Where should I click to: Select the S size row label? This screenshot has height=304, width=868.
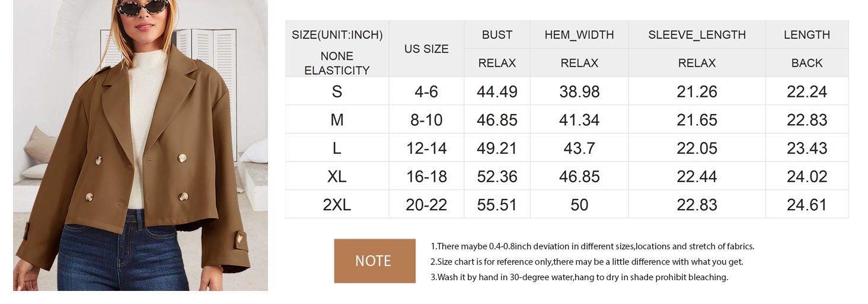(337, 91)
